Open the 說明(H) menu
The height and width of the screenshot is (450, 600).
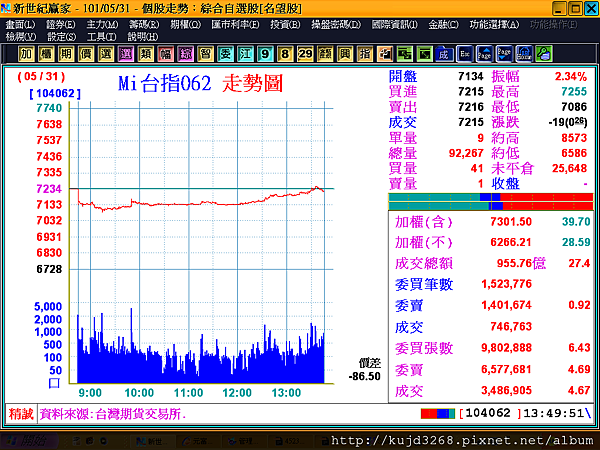(143, 37)
